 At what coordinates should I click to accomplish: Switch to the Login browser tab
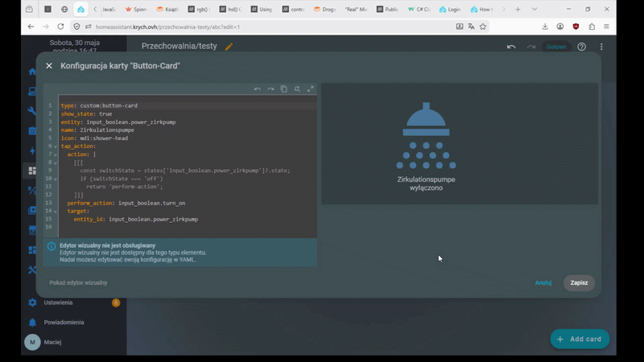(450, 9)
